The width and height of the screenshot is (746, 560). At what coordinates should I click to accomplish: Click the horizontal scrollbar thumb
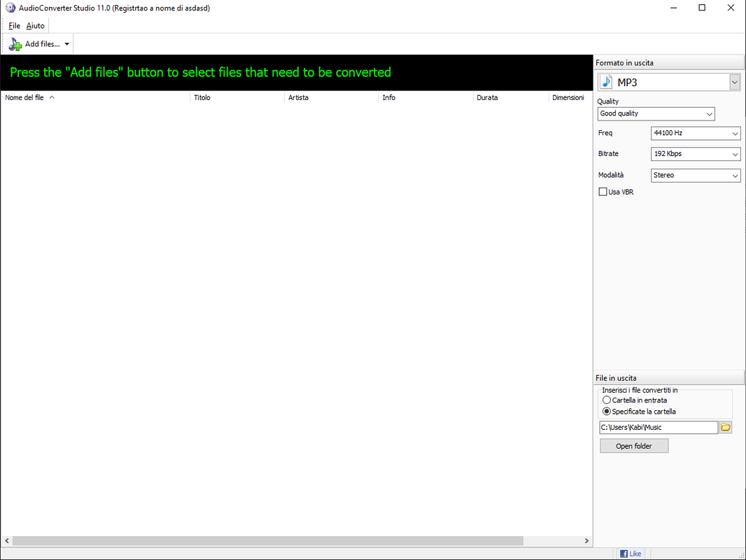(268, 541)
